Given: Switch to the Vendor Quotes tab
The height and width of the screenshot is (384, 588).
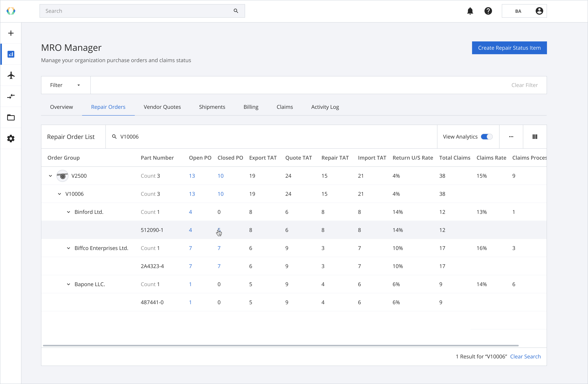Looking at the screenshot, I should (162, 107).
